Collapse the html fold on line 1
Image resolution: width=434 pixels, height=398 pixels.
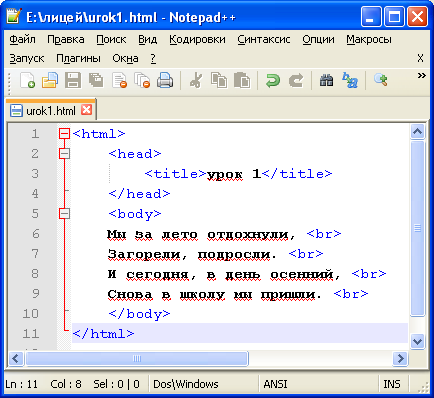click(64, 134)
